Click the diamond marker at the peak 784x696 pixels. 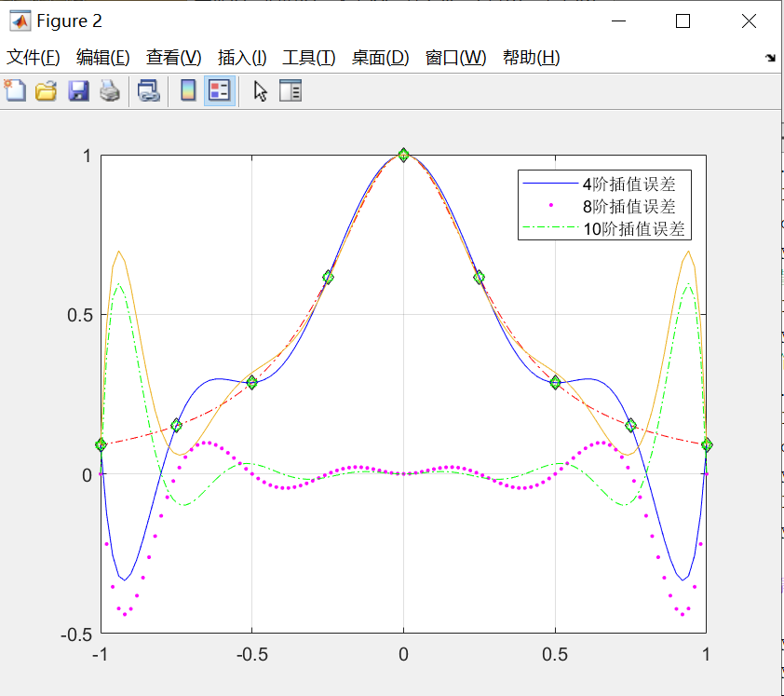pos(403,155)
